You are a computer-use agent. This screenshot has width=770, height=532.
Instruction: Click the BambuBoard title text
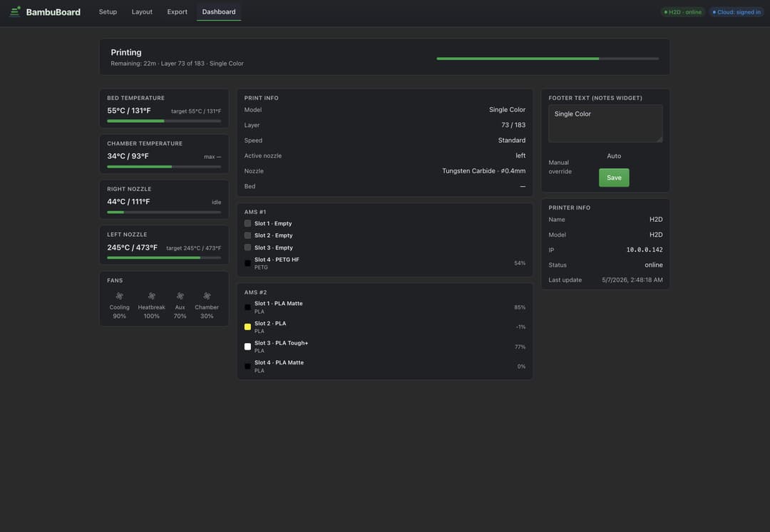pyautogui.click(x=53, y=12)
